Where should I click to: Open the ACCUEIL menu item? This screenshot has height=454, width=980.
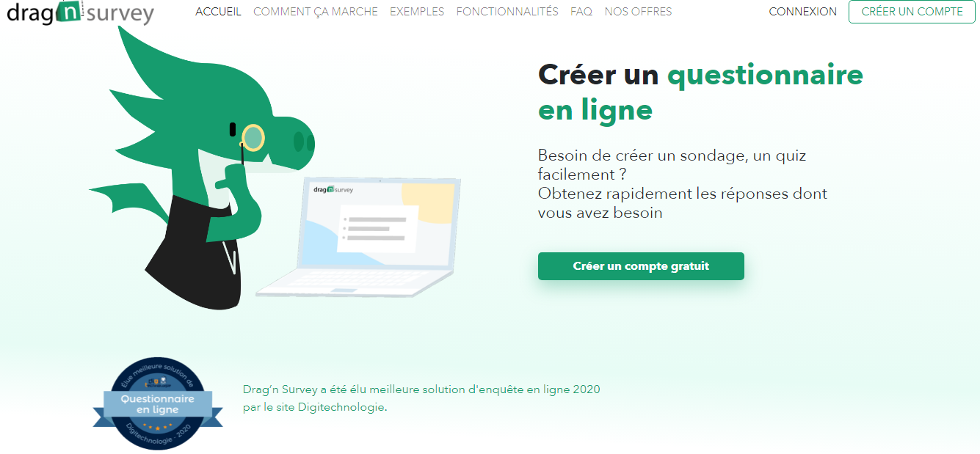point(218,12)
